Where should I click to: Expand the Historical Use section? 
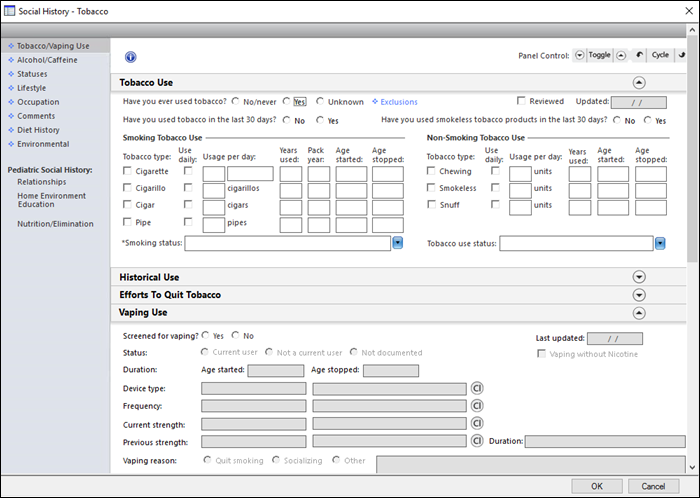pyautogui.click(x=639, y=277)
